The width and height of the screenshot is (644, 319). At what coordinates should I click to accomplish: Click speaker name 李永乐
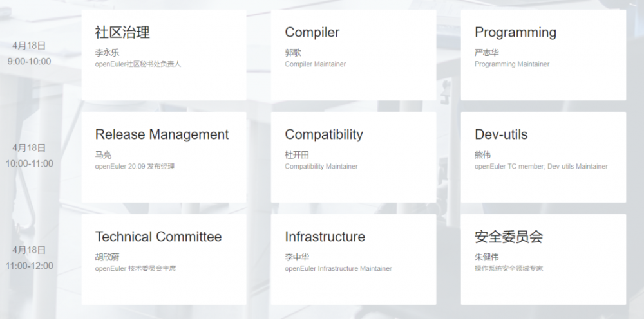tap(107, 53)
